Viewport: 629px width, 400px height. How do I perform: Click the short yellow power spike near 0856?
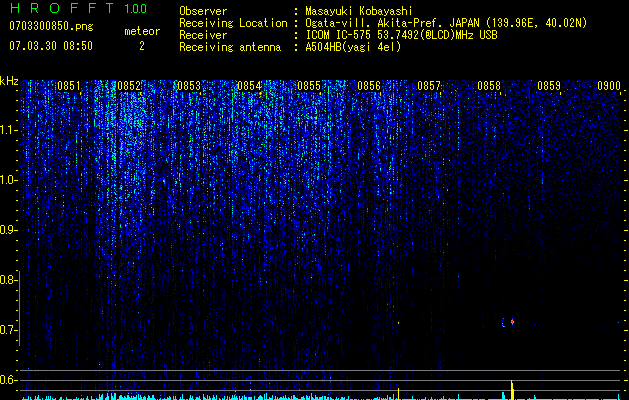pyautogui.click(x=398, y=394)
